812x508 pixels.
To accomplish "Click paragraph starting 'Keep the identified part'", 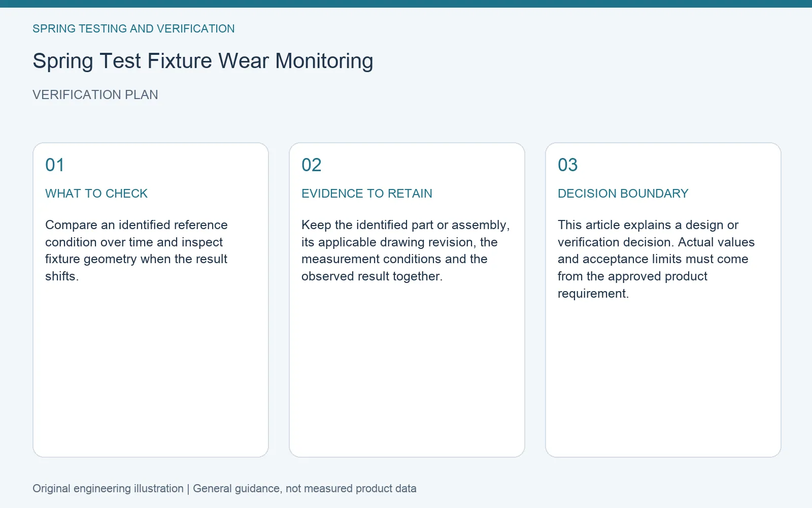I will 405,250.
